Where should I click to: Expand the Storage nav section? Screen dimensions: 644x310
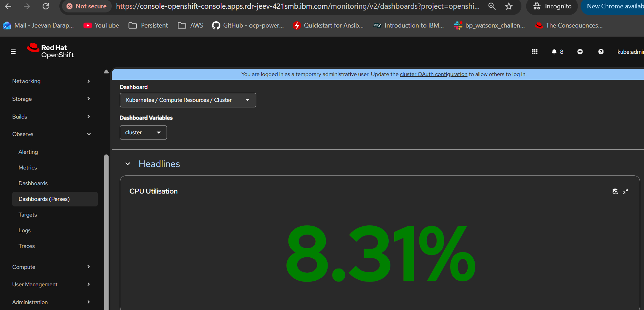pos(51,99)
